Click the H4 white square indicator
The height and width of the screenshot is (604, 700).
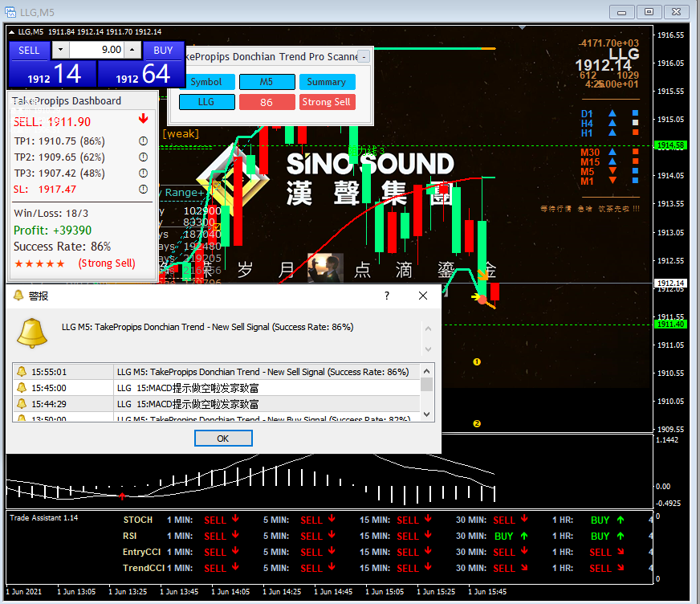click(635, 122)
